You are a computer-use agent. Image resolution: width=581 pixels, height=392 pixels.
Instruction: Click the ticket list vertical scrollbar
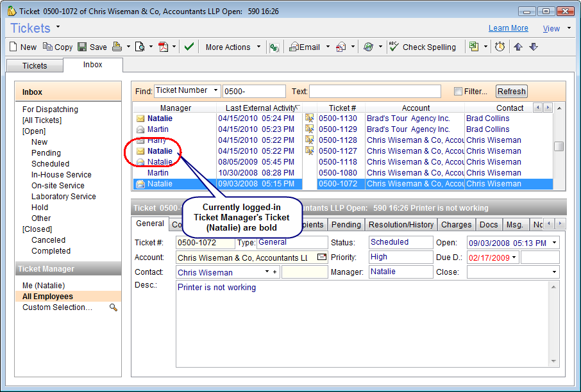559,146
